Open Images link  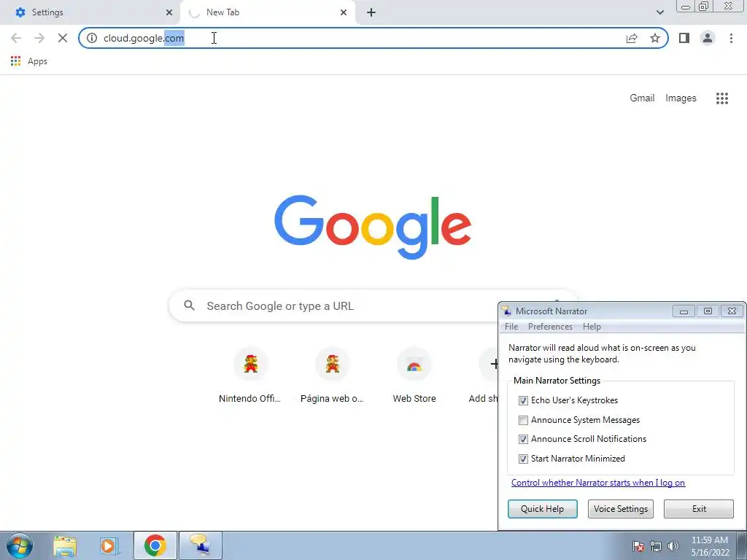point(681,98)
